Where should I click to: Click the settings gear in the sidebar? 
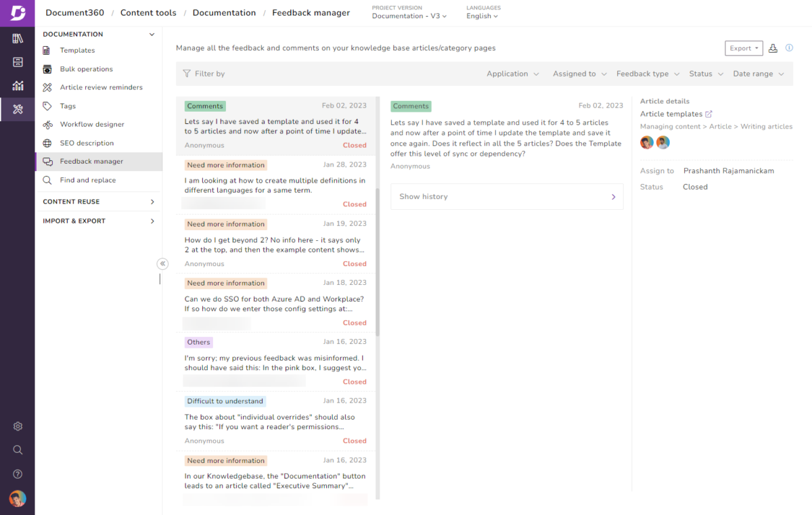[18, 426]
